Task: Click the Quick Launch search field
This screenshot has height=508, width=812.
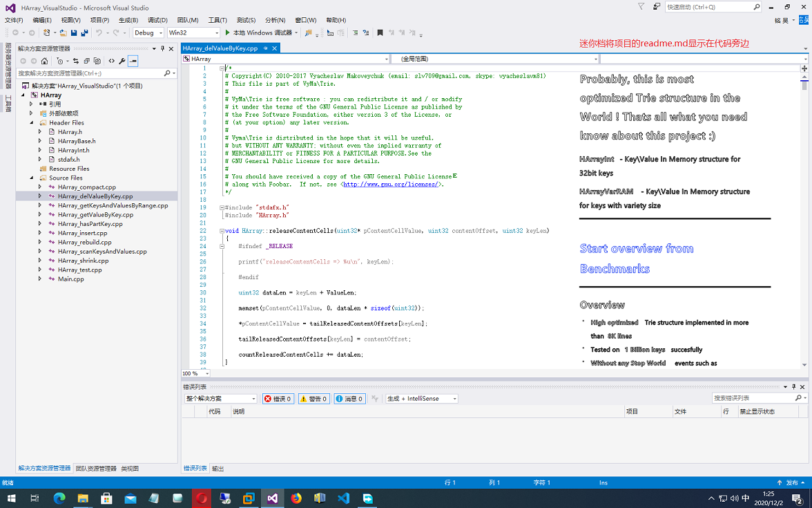Action: point(713,7)
